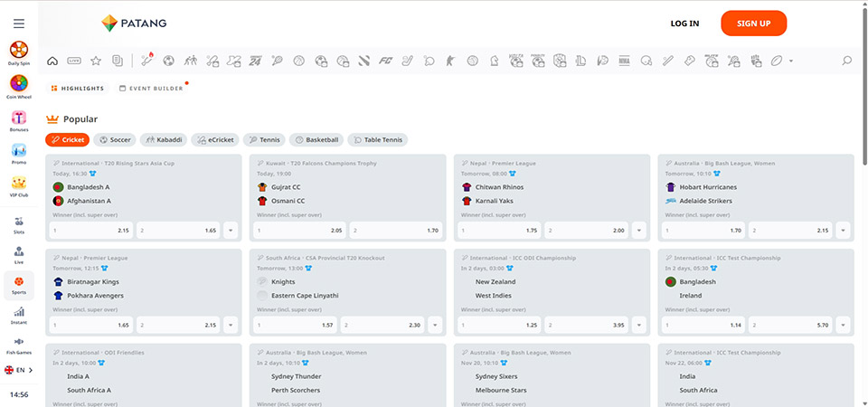The width and height of the screenshot is (868, 407).
Task: Select the Cricket filter pill
Action: (x=68, y=140)
